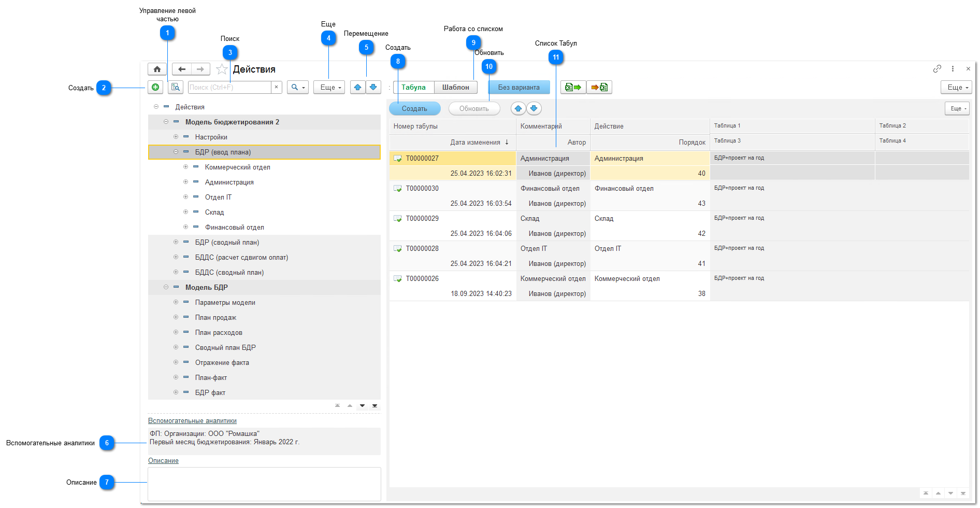
Task: Open the top right Еще menu
Action: 956,87
